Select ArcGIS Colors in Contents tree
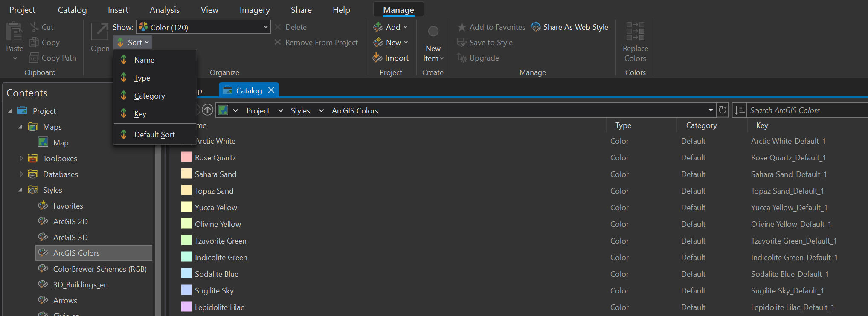Screen dimensions: 868x316 (x=94, y=253)
